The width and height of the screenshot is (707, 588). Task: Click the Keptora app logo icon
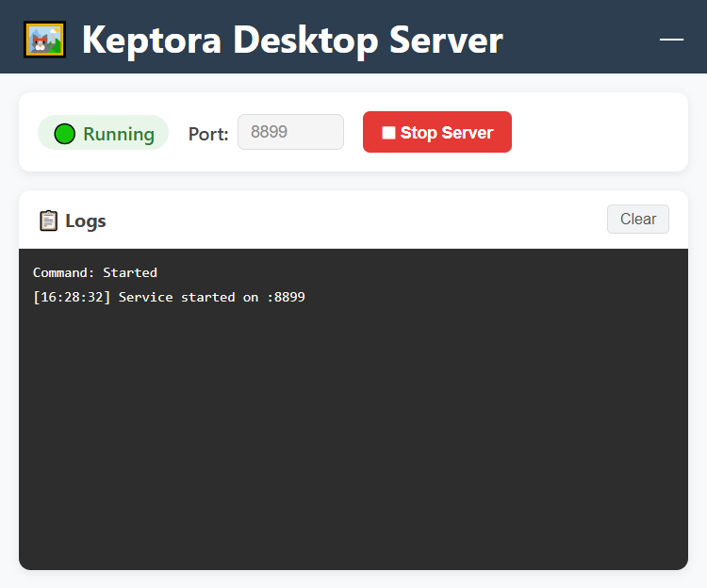point(44,40)
